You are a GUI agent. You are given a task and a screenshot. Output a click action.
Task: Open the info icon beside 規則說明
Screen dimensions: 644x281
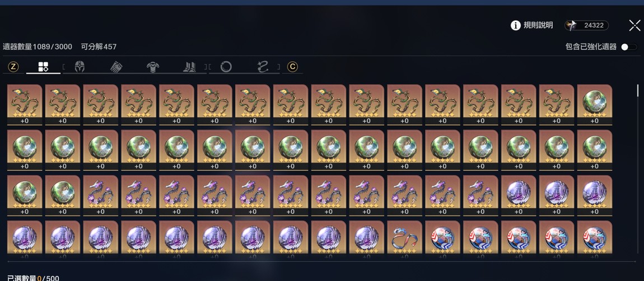515,25
